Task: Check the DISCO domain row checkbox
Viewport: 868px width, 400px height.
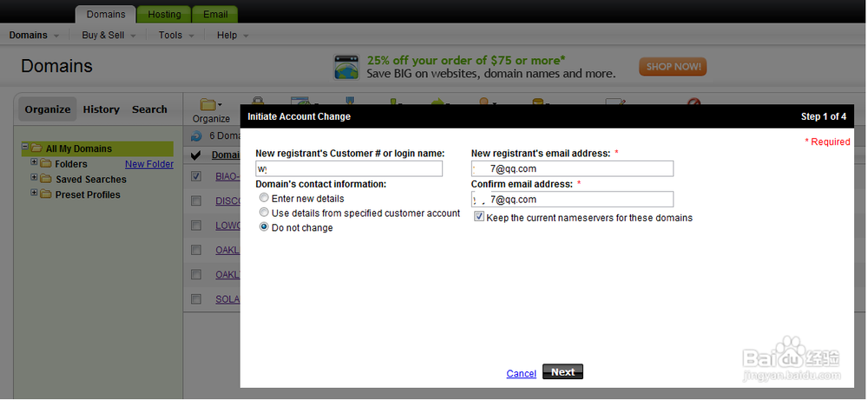Action: pyautogui.click(x=196, y=200)
